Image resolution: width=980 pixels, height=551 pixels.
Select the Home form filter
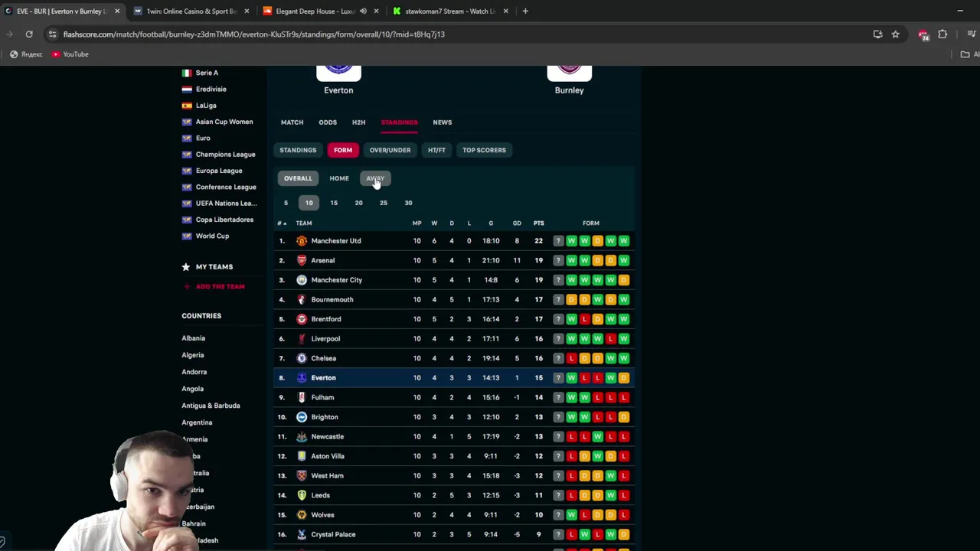click(339, 178)
